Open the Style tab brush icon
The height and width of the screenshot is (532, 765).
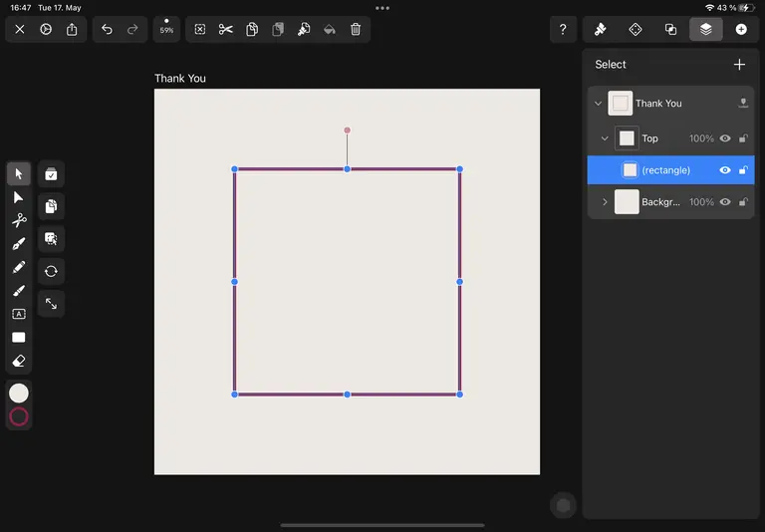click(600, 29)
